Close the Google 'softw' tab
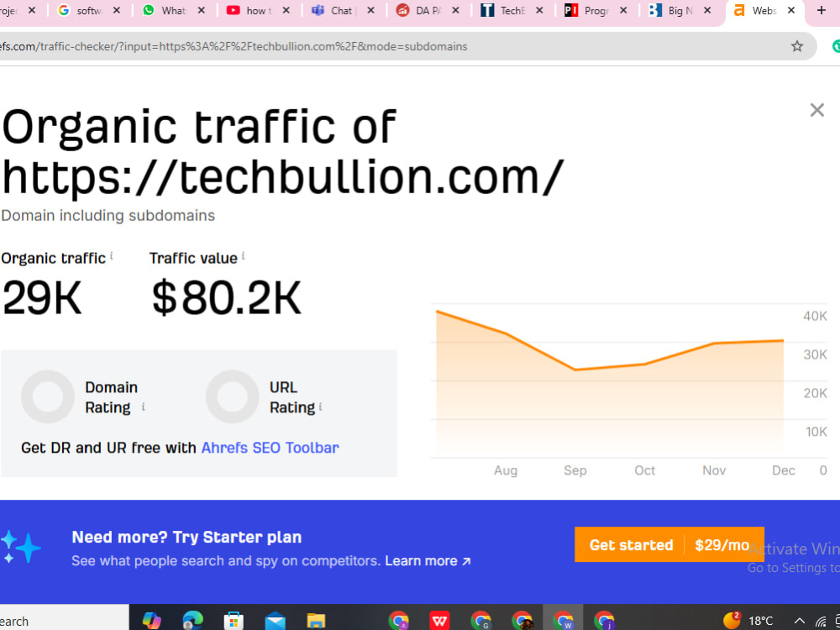 [117, 10]
